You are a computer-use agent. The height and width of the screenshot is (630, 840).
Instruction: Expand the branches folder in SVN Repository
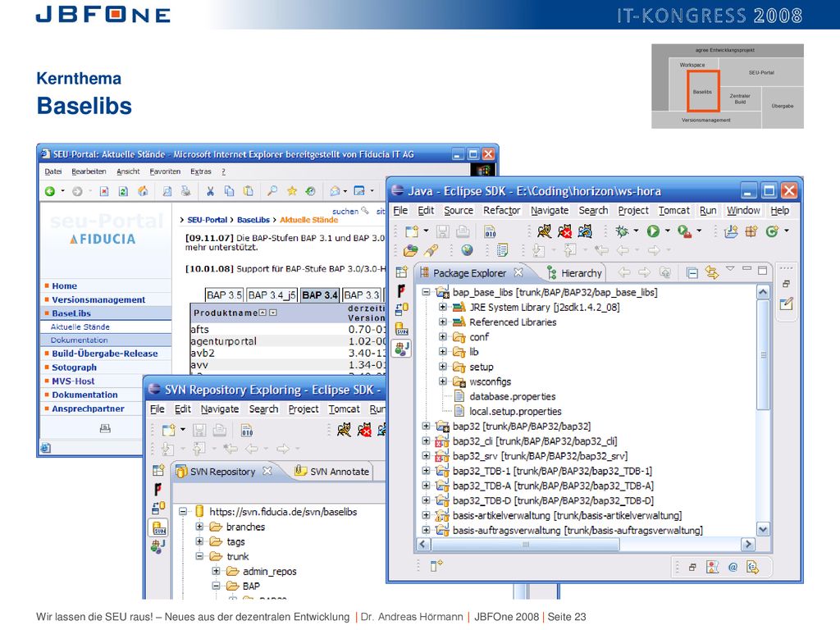coord(199,527)
